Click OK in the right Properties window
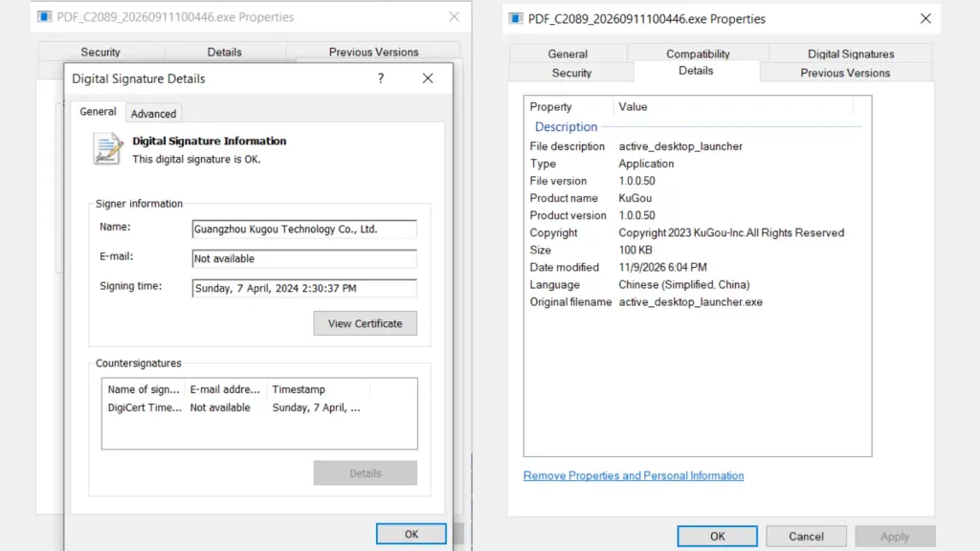The image size is (980, 551). click(718, 536)
